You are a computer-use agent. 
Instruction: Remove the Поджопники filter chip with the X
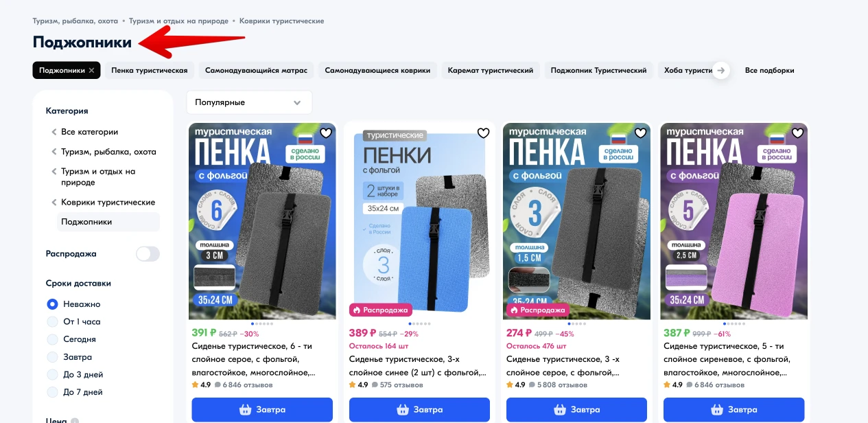pyautogui.click(x=91, y=70)
